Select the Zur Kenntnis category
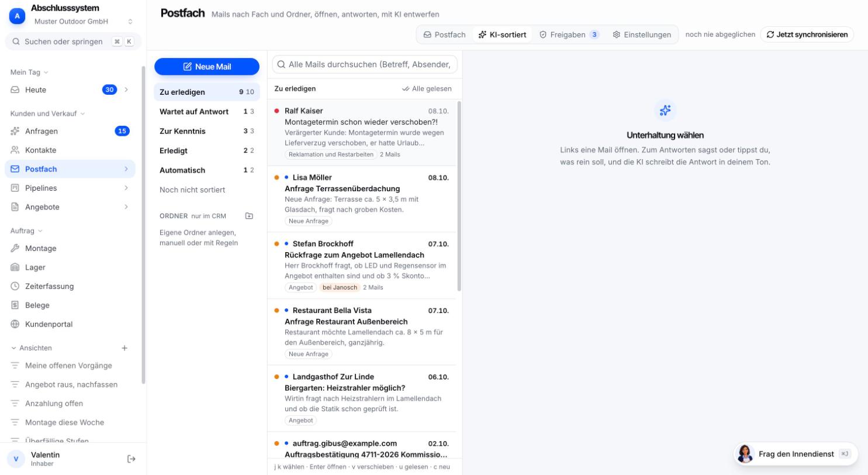Viewport: 868px width, 475px height. [207, 131]
